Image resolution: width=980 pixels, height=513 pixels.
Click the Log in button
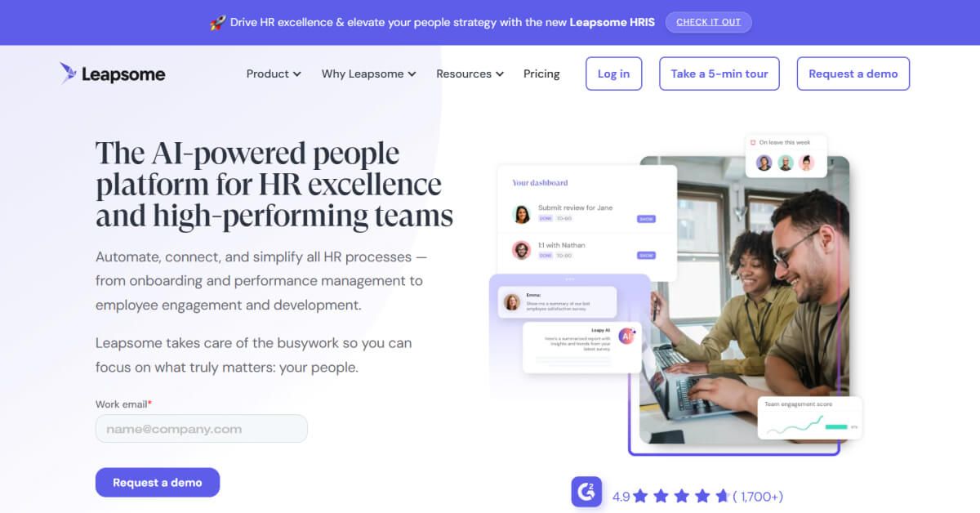coord(613,74)
